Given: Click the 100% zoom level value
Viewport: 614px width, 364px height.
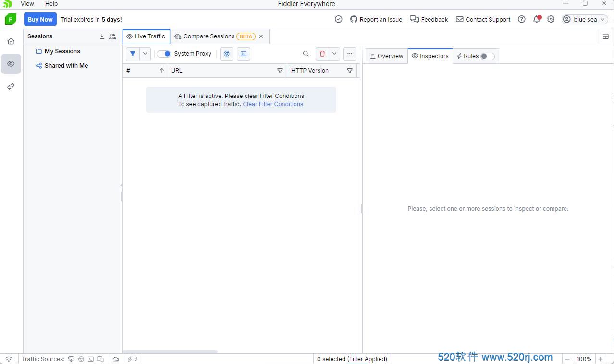Looking at the screenshot, I should click(x=584, y=359).
